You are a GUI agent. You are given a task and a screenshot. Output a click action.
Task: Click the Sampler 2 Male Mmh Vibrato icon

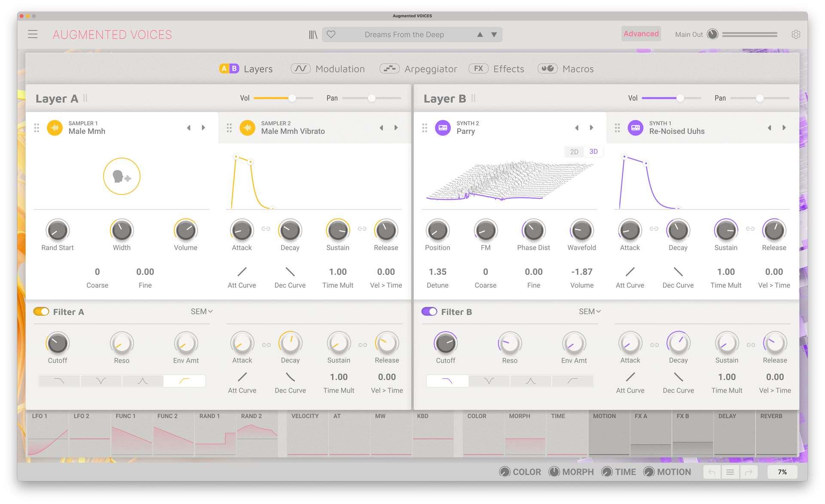[x=247, y=128]
